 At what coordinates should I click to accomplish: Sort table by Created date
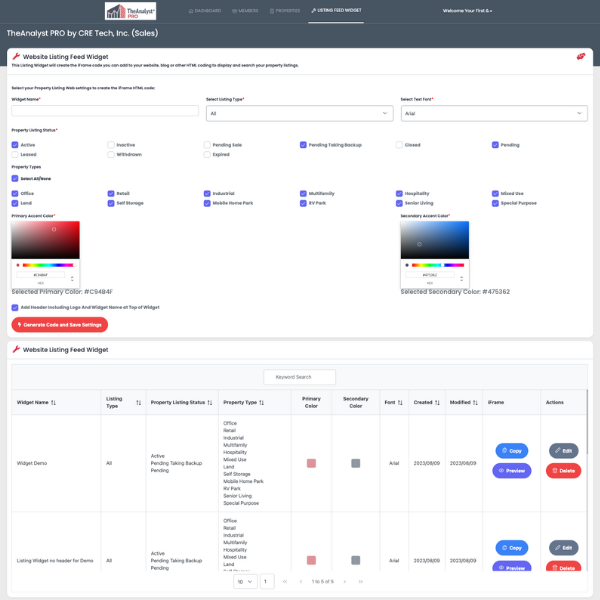coord(437,403)
